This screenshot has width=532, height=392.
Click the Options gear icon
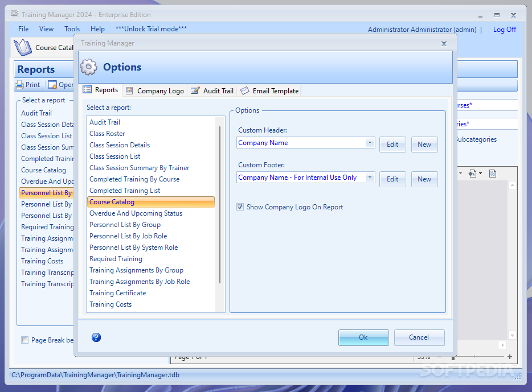[89, 67]
